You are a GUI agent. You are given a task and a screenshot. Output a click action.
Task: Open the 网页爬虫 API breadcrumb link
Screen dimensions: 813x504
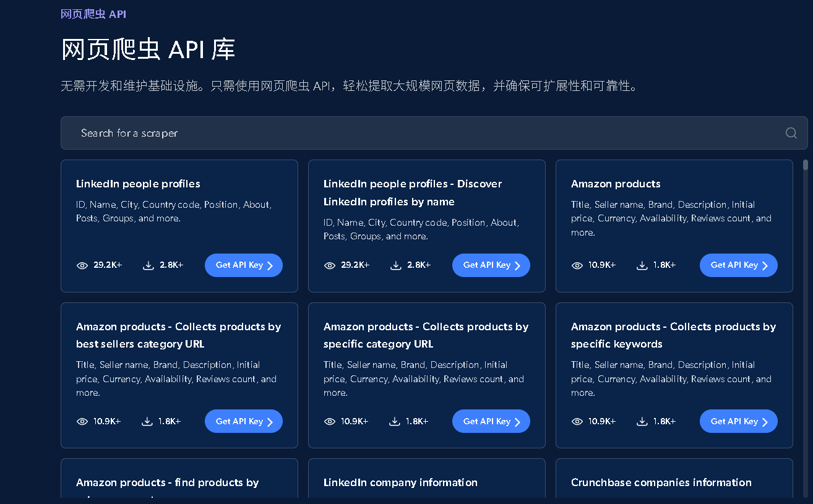(93, 14)
